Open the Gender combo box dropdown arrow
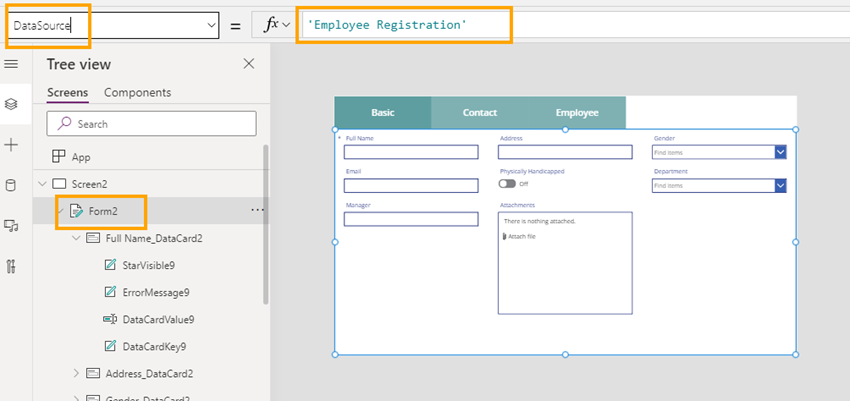This screenshot has width=850, height=401. pos(781,153)
